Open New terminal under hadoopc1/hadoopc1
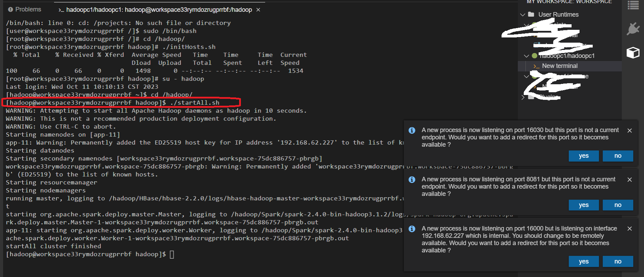The height and width of the screenshot is (277, 644). pyautogui.click(x=560, y=66)
